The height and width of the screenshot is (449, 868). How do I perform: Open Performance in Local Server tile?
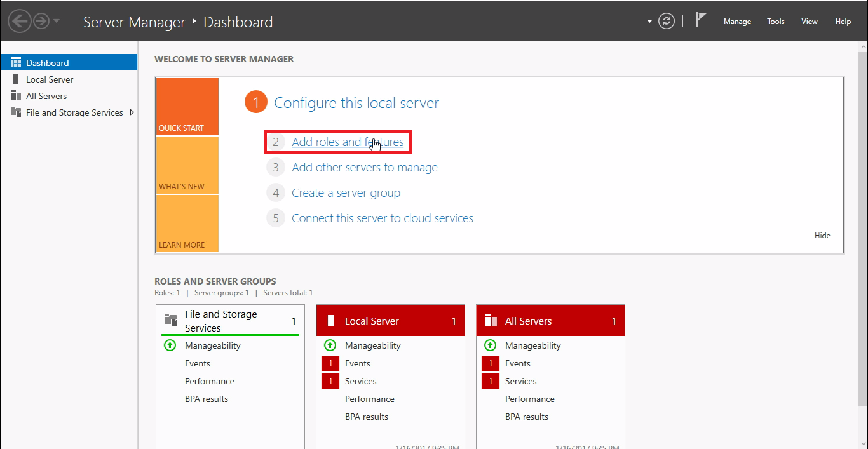tap(370, 399)
